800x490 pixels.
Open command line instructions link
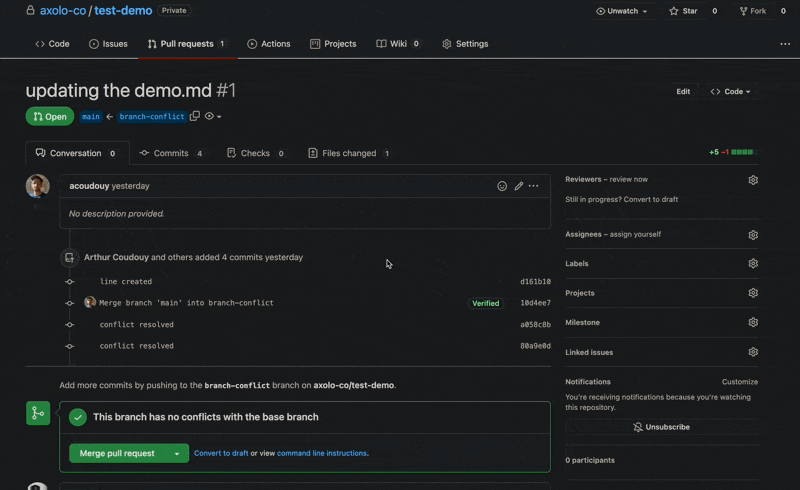click(322, 453)
